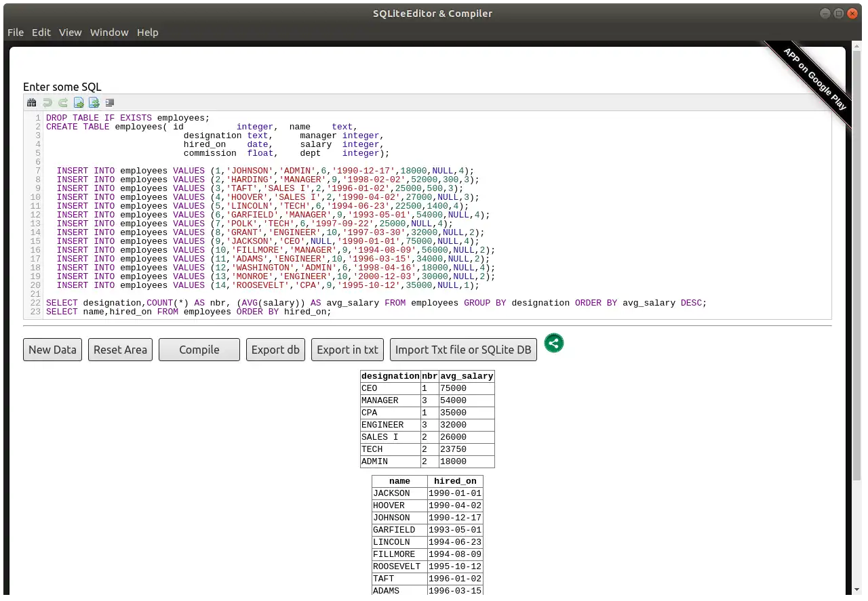Click the Compile button
Screen dimensions: 868x601
(x=199, y=350)
